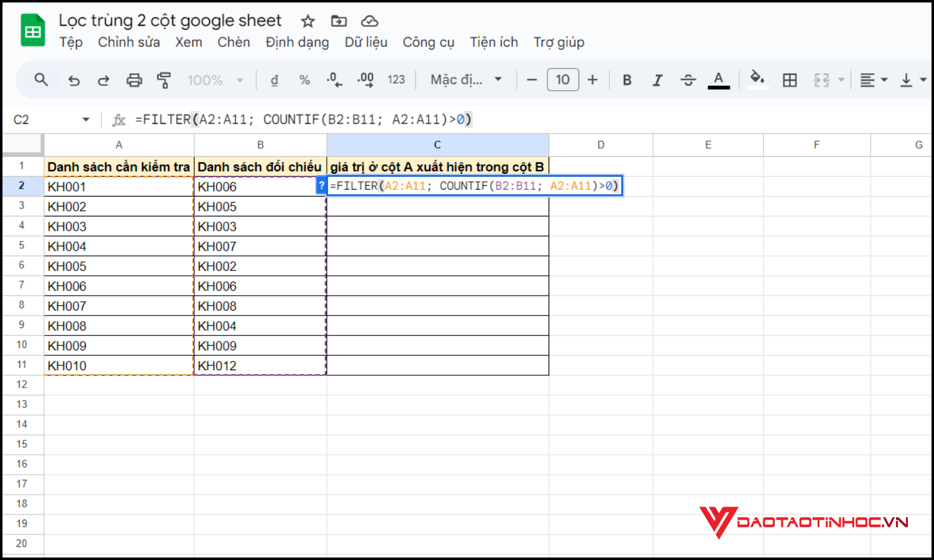Screen dimensions: 934x560
Task: Select the Paint format tool
Action: tap(164, 80)
